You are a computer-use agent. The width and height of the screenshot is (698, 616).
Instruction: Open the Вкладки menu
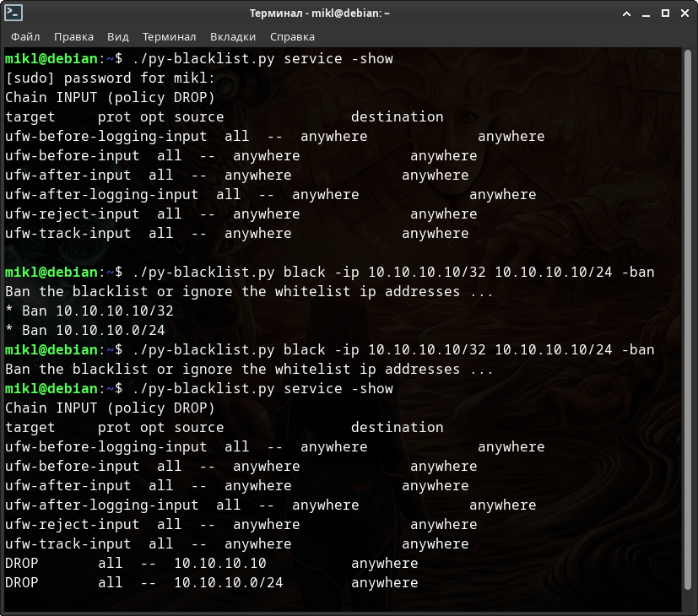tap(233, 36)
